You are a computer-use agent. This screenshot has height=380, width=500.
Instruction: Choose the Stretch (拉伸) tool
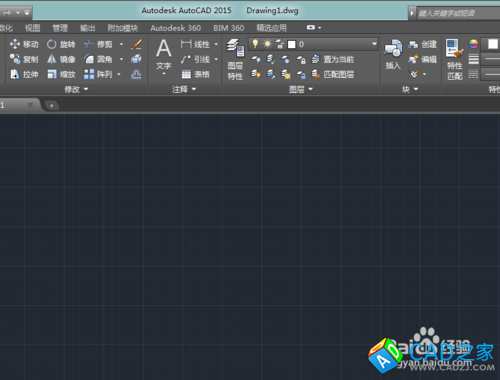point(24,74)
